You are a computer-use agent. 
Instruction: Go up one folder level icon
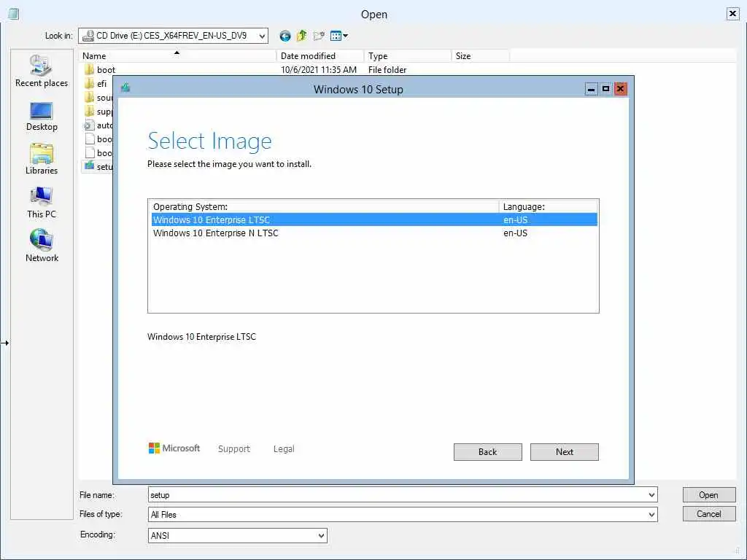(x=301, y=36)
